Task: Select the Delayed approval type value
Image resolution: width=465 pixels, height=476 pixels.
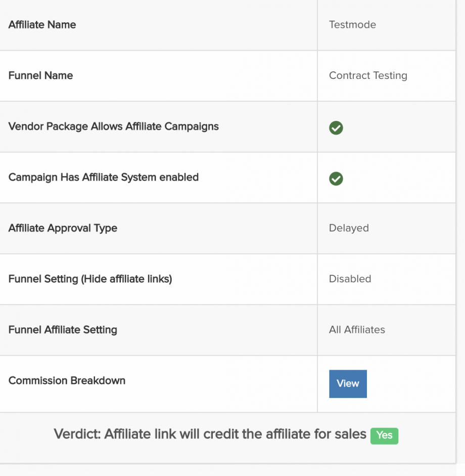Action: pos(349,228)
